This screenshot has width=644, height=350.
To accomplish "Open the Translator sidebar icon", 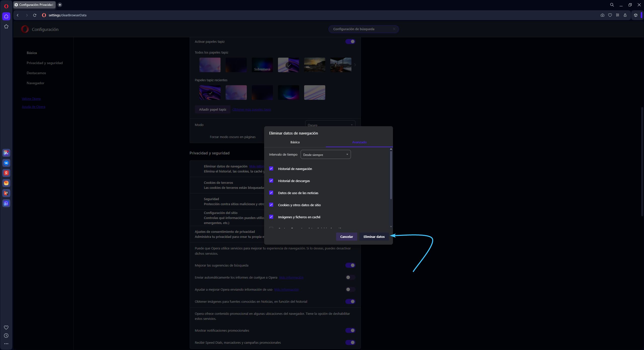I will 6,193.
